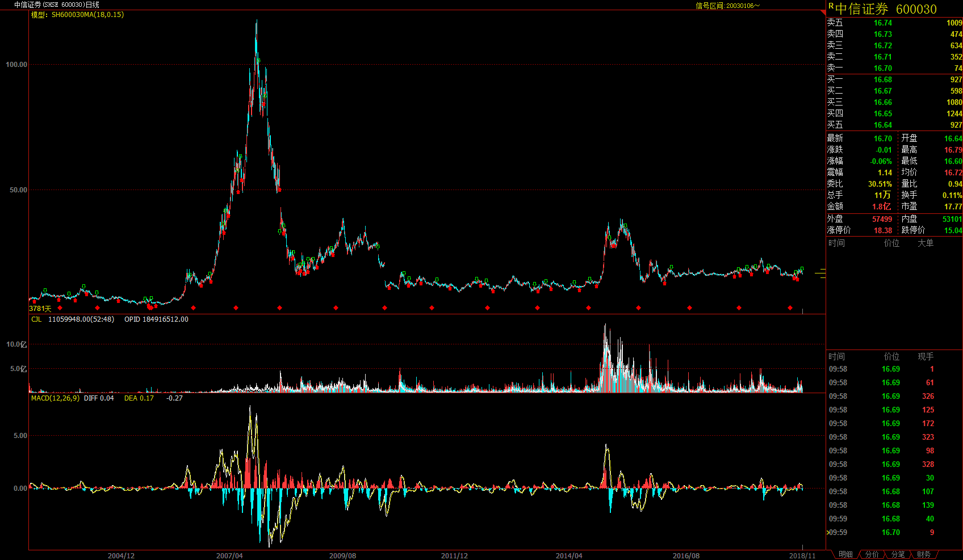The image size is (963, 560).
Task: Click the CJL volume indicator label
Action: click(36, 319)
